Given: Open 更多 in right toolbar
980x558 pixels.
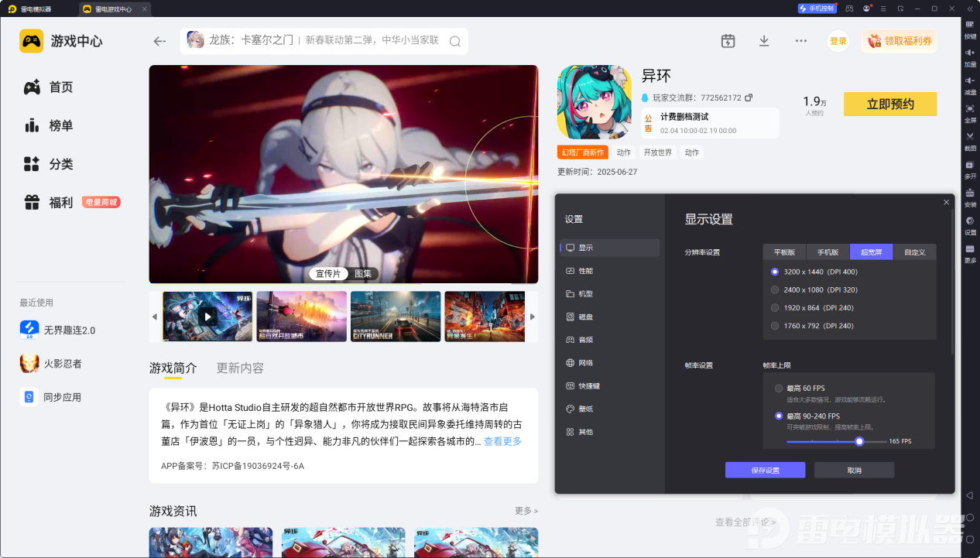Looking at the screenshot, I should click(x=970, y=252).
